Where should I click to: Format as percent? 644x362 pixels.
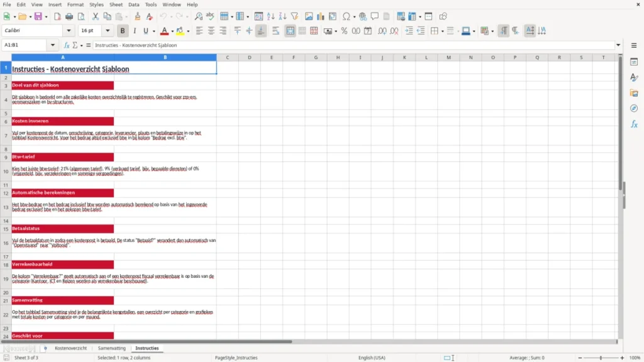[x=344, y=31]
